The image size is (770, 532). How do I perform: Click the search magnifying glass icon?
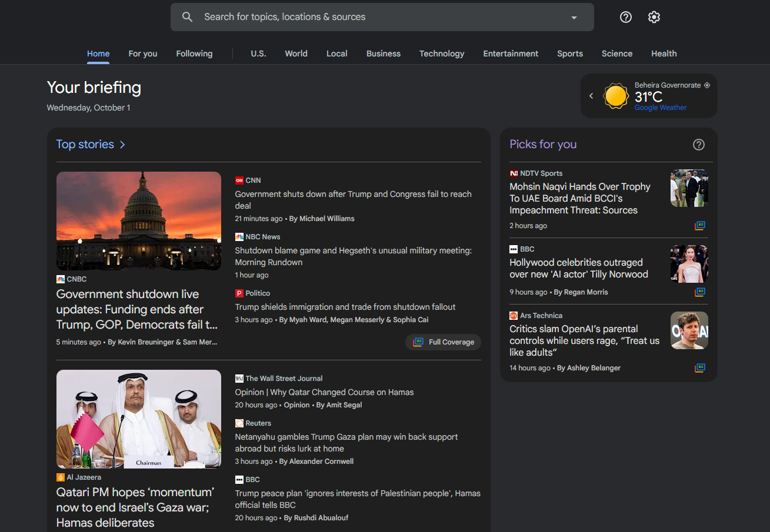pyautogui.click(x=187, y=17)
